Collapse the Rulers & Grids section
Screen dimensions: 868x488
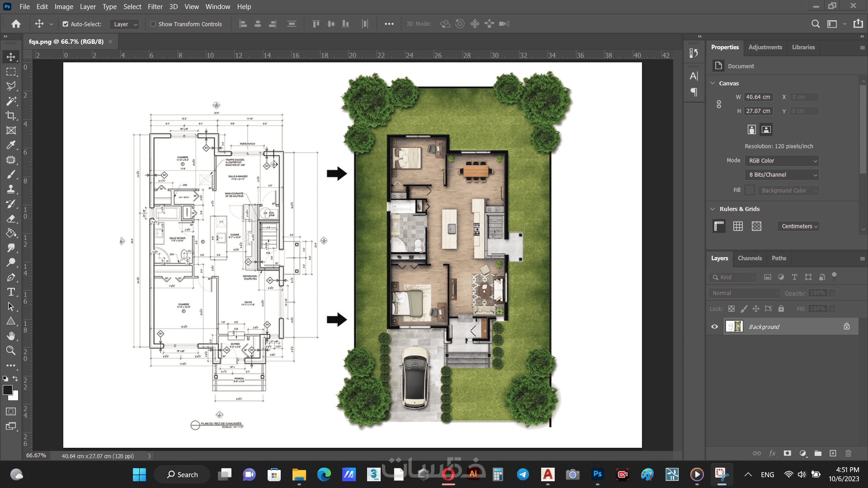pos(713,209)
